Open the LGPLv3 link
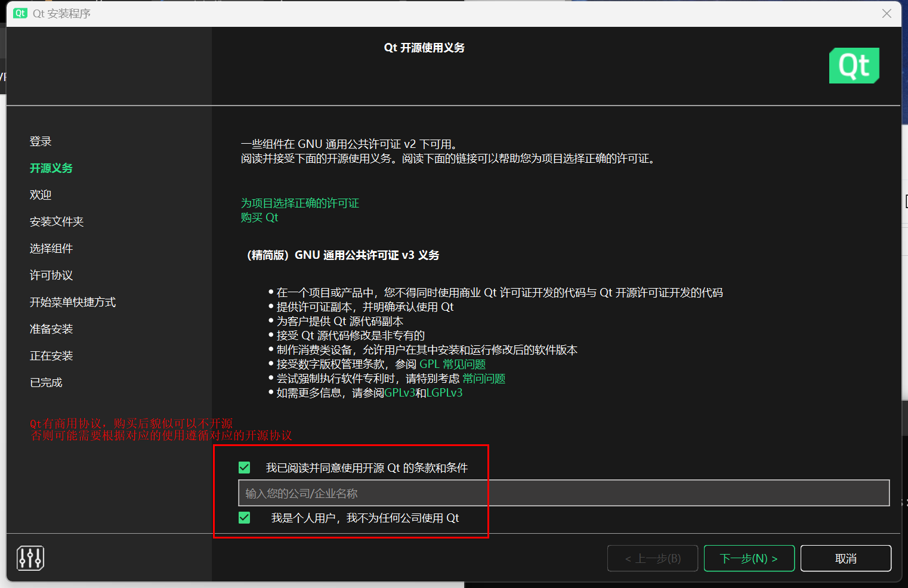908x588 pixels. tap(444, 393)
